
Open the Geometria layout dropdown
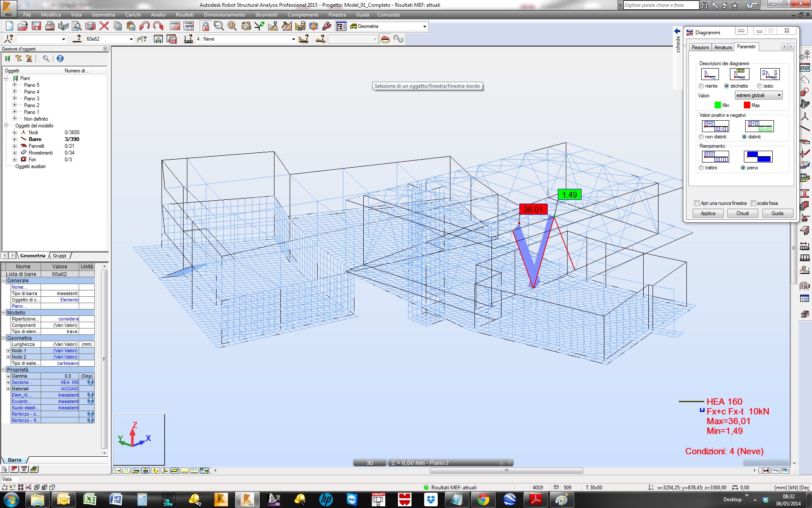pos(425,26)
